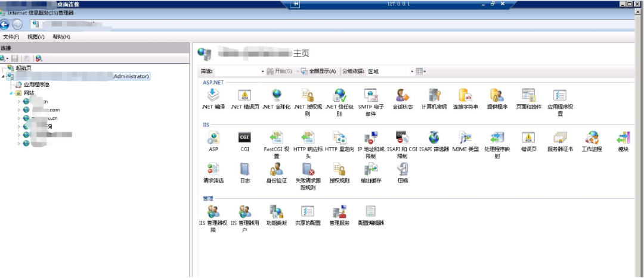Open the 日志 feature

point(244,173)
